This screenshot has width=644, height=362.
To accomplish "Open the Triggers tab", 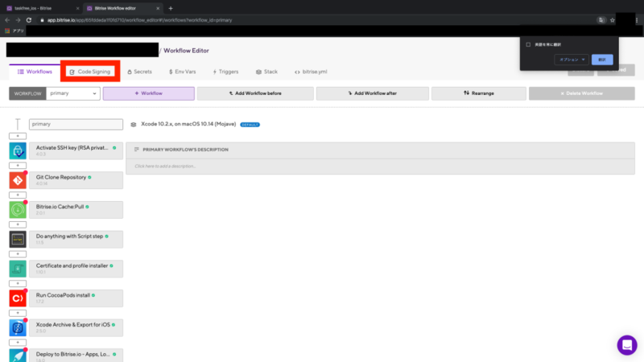I will coord(225,72).
